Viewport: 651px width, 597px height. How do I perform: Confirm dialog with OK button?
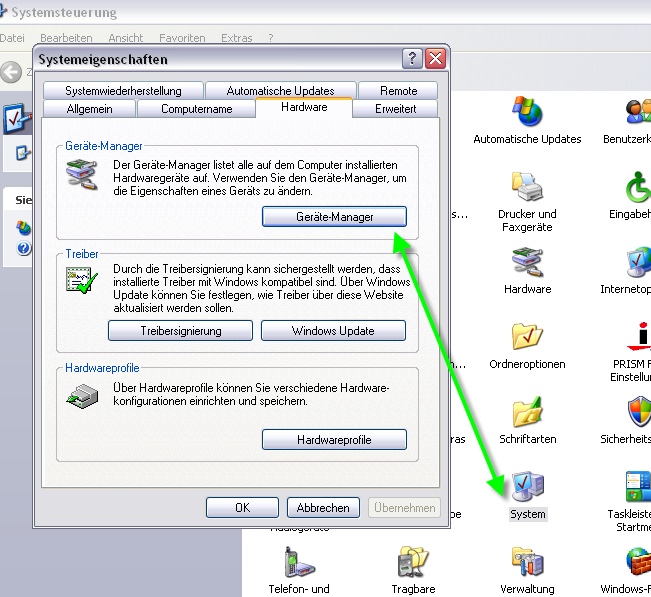242,507
